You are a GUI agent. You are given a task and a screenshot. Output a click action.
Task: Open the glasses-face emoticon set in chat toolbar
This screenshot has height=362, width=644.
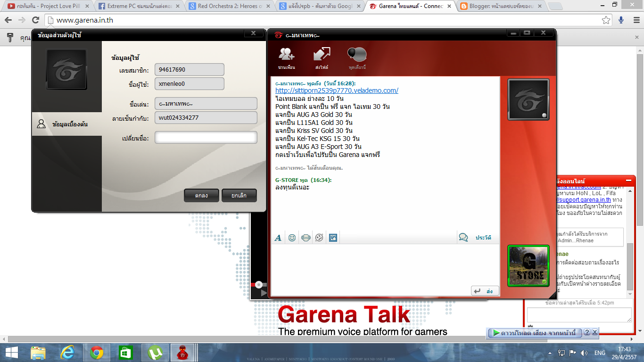[x=305, y=238]
